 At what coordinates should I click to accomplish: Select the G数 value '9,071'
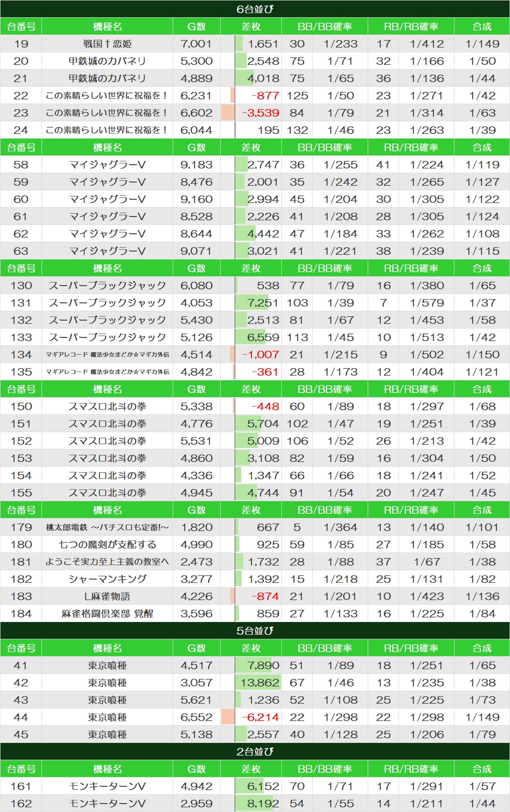point(196,251)
